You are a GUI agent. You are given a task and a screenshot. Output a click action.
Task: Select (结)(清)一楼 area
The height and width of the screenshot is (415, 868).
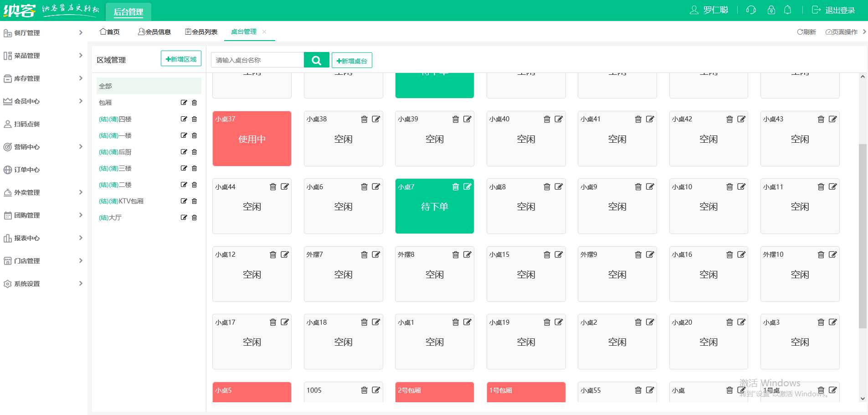[x=115, y=135]
